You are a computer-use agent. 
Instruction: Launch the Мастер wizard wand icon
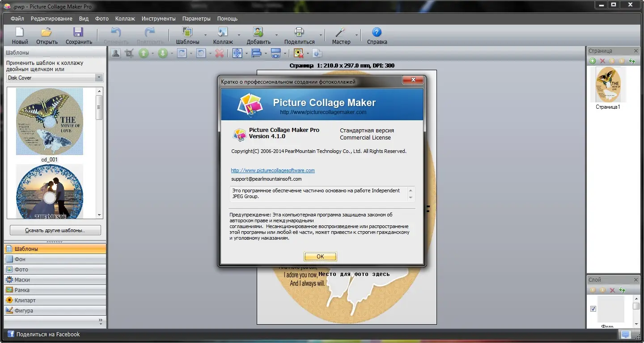click(x=341, y=32)
